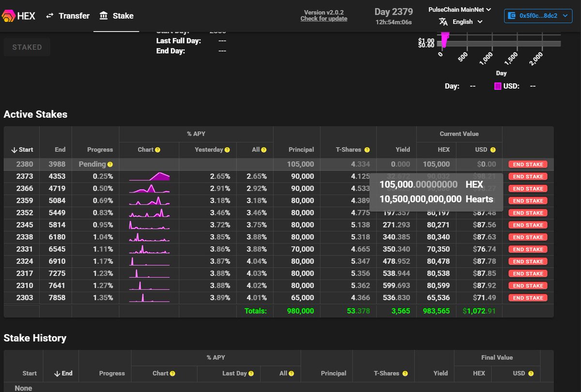Screen dimensions: 581x392
Task: Open the Stake tab
Action: tap(116, 15)
